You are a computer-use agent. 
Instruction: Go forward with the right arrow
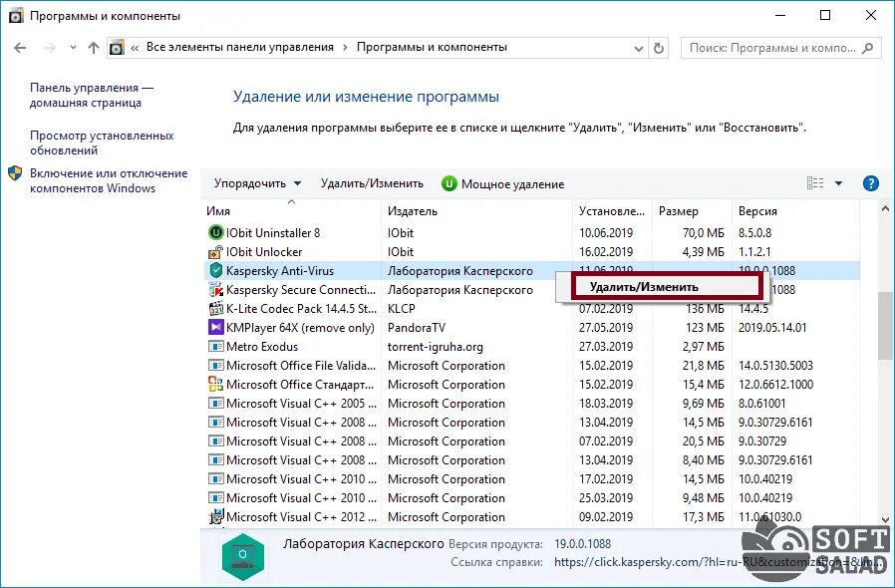point(50,48)
